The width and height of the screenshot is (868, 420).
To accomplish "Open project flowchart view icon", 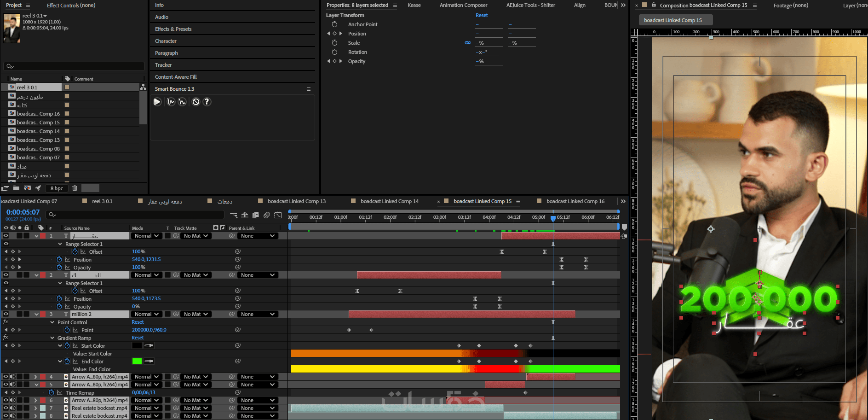I will point(143,87).
